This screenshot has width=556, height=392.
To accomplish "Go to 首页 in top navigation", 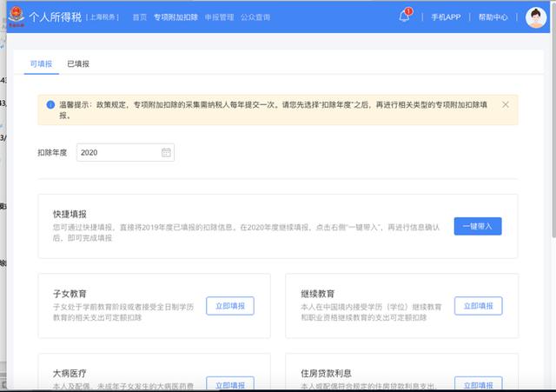I will tap(139, 17).
